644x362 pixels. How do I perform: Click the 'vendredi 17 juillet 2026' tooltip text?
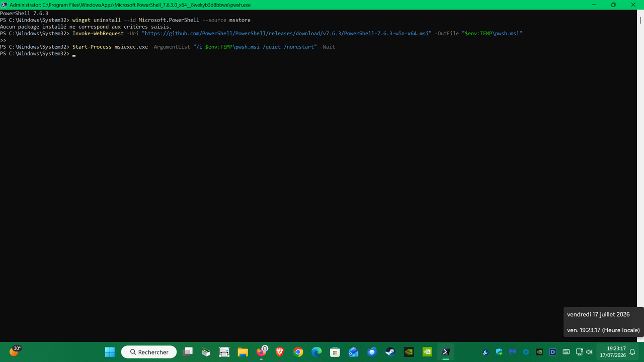598,314
